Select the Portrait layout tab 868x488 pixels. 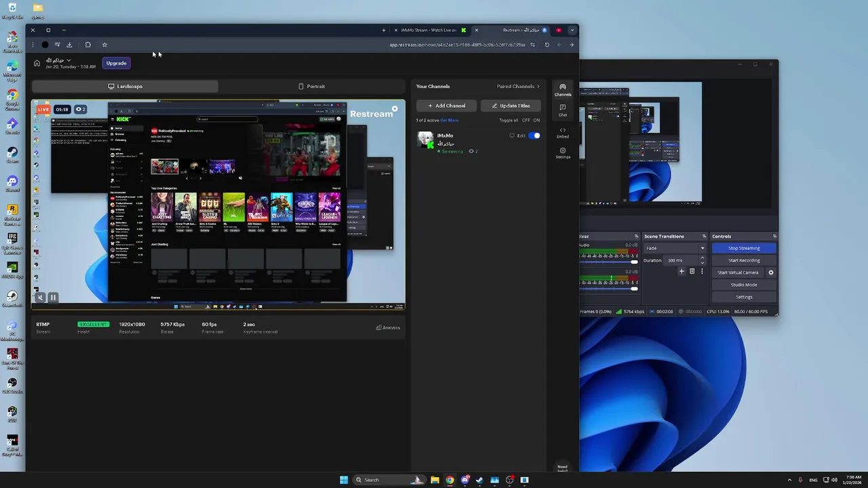[311, 86]
